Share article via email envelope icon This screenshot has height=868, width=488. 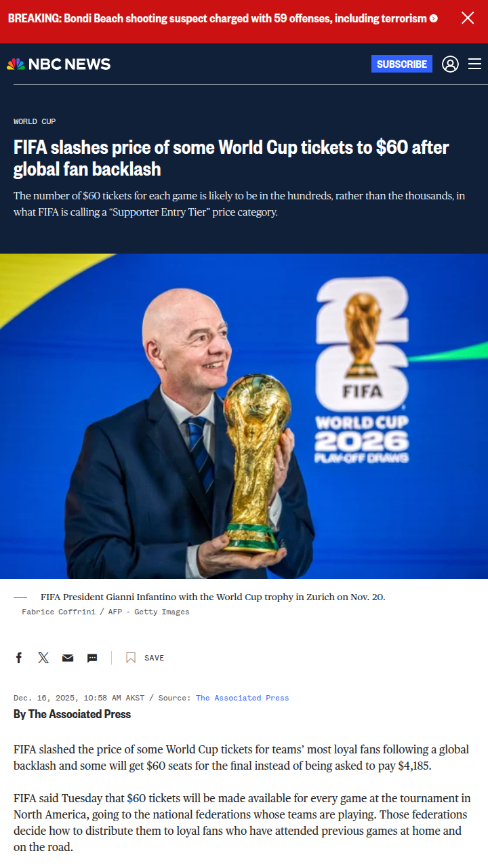[x=68, y=658]
